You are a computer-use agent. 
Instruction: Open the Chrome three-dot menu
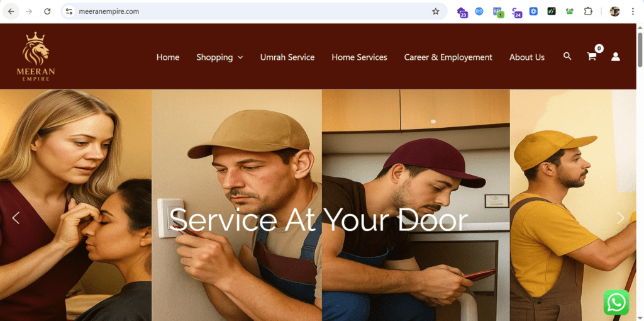coord(633,11)
